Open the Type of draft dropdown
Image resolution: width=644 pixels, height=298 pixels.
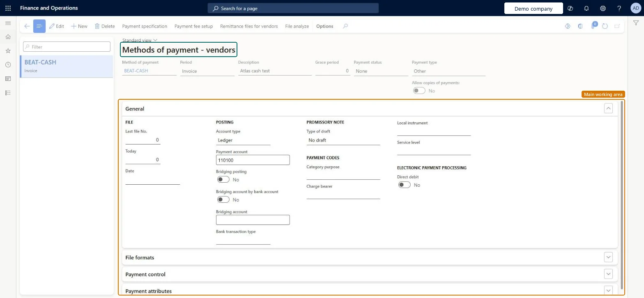coord(343,140)
